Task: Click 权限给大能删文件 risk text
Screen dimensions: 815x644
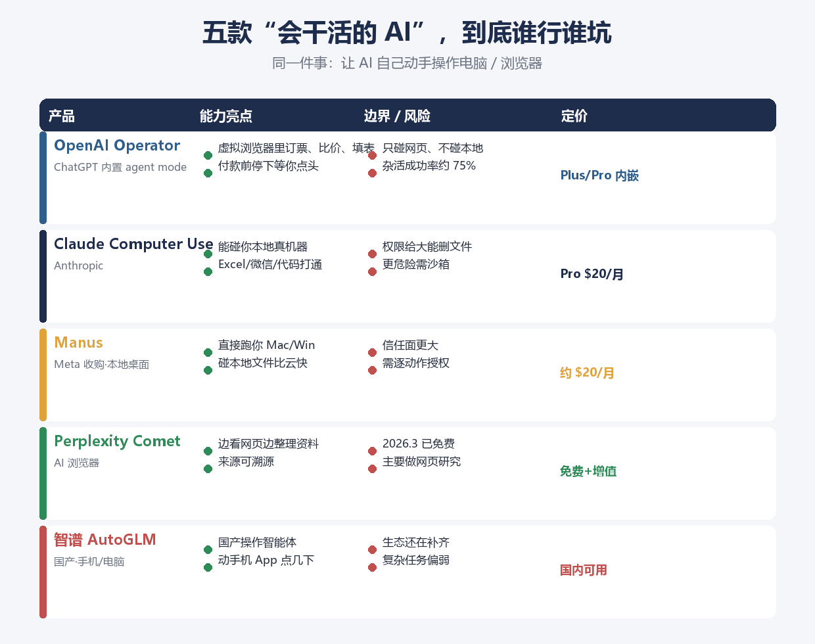Action: click(x=427, y=246)
